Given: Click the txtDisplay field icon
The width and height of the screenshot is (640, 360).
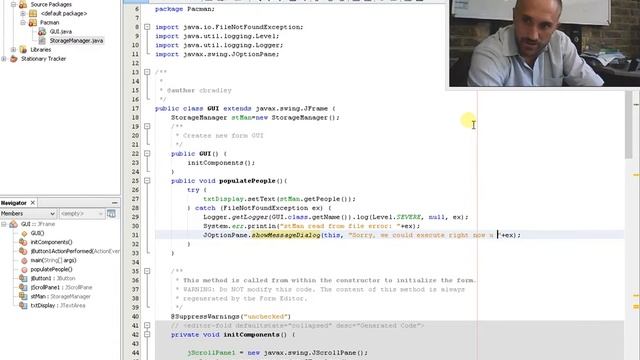Looking at the screenshot, I should [x=23, y=305].
